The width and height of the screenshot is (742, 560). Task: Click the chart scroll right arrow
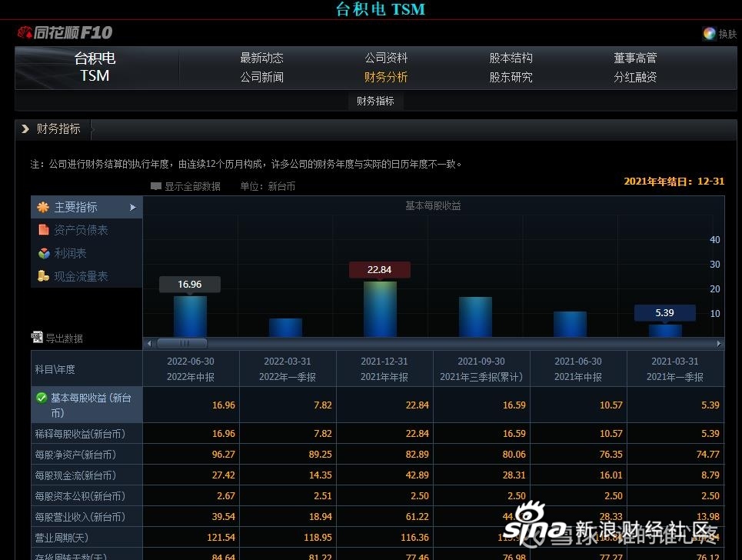pyautogui.click(x=719, y=343)
